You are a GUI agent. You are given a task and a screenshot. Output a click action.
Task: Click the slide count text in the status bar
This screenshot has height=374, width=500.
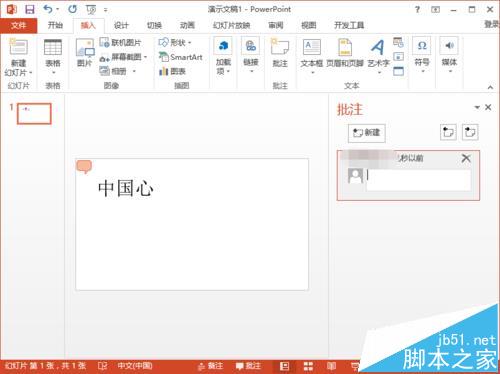click(46, 366)
